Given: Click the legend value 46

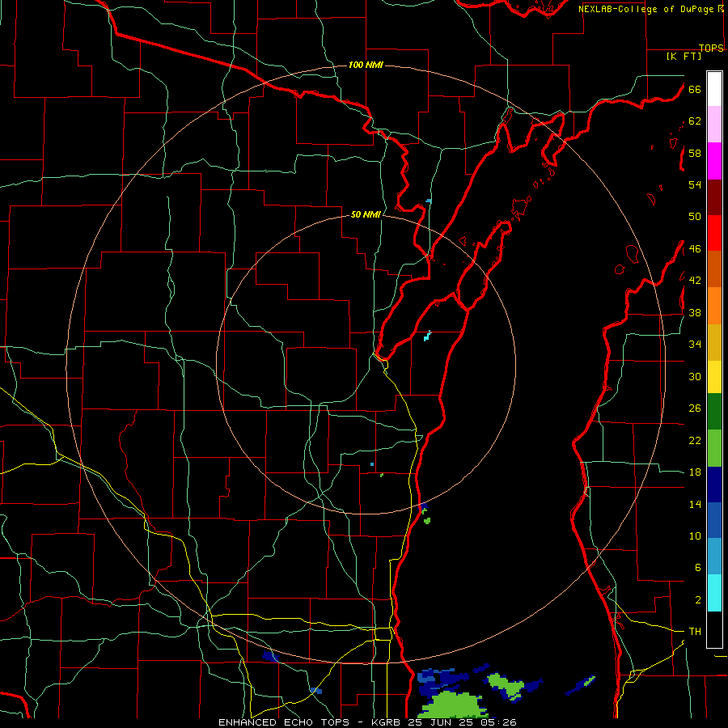Looking at the screenshot, I should tap(695, 249).
